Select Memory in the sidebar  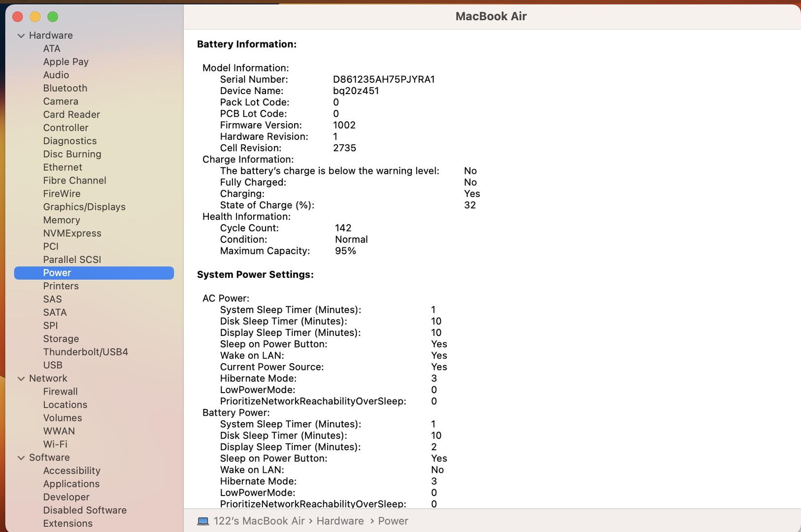tap(62, 220)
